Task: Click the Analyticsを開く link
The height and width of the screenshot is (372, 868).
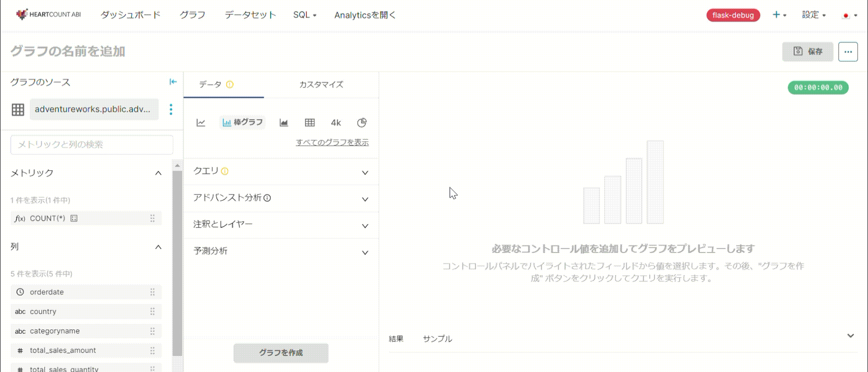Action: [365, 15]
